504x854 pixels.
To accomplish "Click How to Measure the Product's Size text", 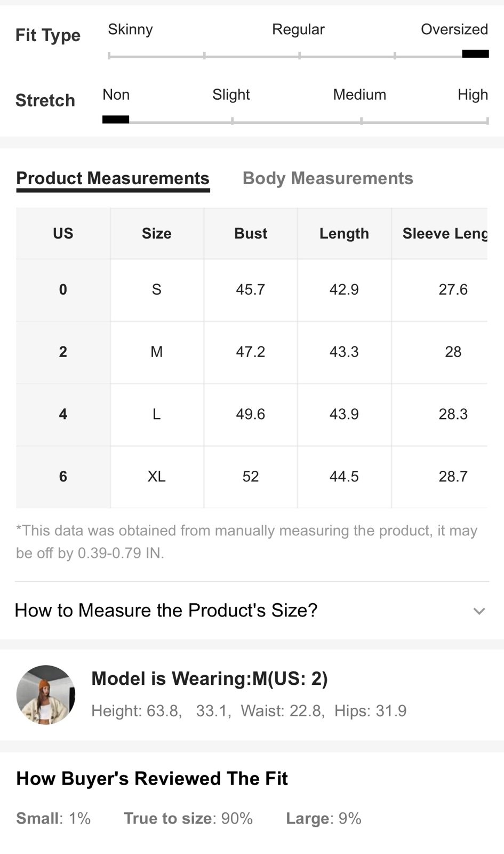I will [166, 610].
